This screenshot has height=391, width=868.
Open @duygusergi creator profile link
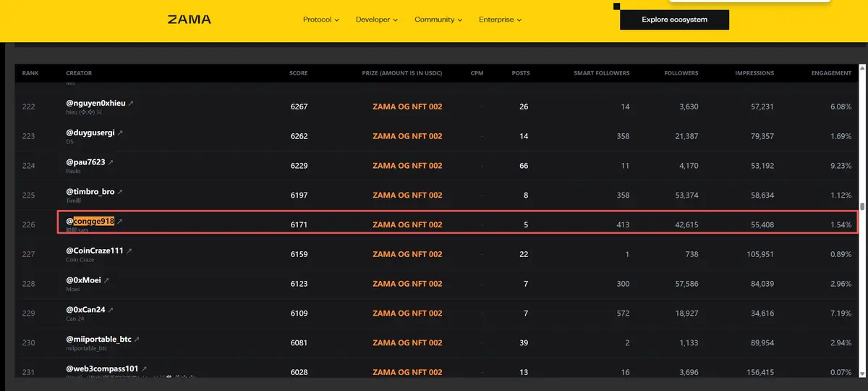[x=90, y=133]
